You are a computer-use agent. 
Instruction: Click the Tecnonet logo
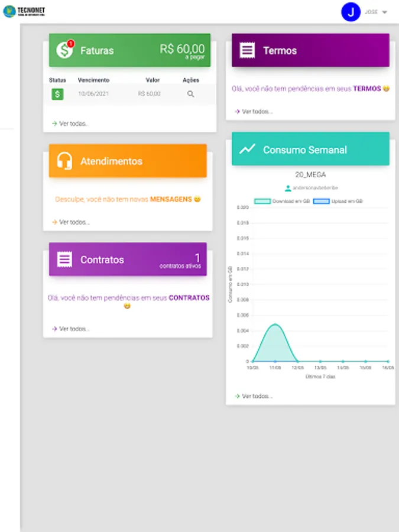click(x=24, y=11)
